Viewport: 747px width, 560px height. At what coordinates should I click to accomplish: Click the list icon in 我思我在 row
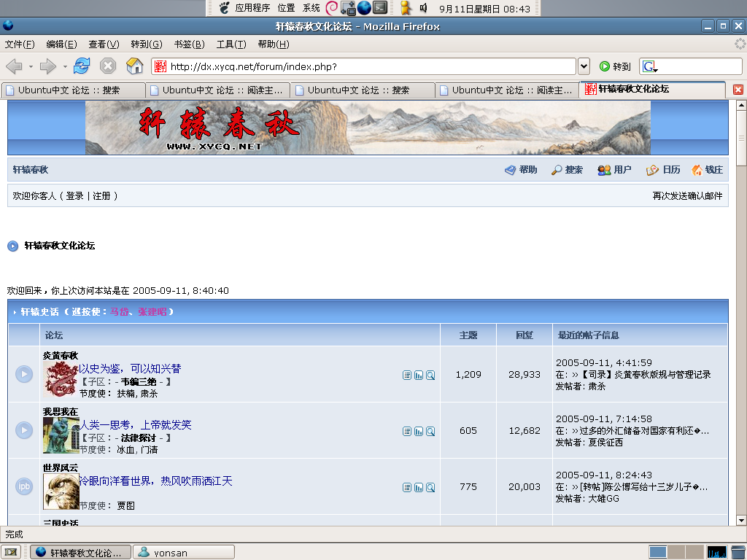click(407, 432)
